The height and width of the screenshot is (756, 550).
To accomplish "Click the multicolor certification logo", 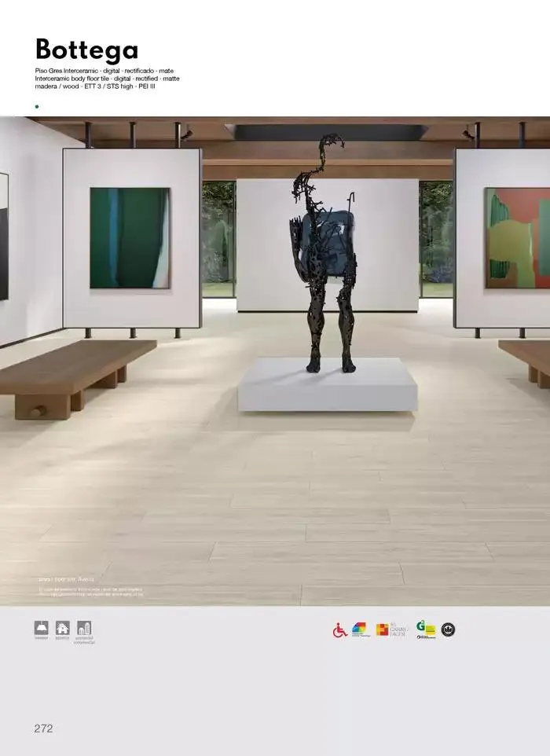I will point(360,629).
